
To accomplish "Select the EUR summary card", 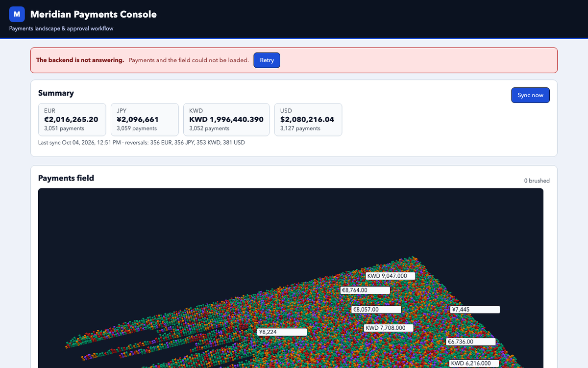I will click(72, 119).
